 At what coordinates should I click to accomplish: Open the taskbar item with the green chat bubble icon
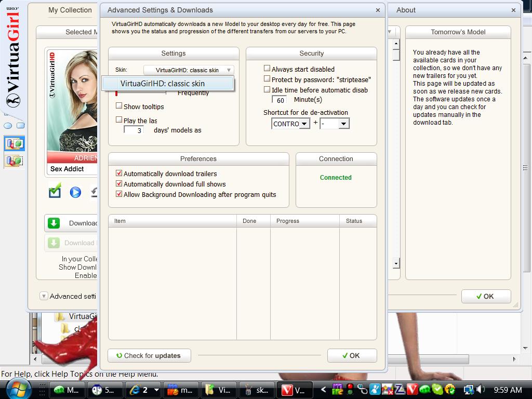click(x=67, y=390)
